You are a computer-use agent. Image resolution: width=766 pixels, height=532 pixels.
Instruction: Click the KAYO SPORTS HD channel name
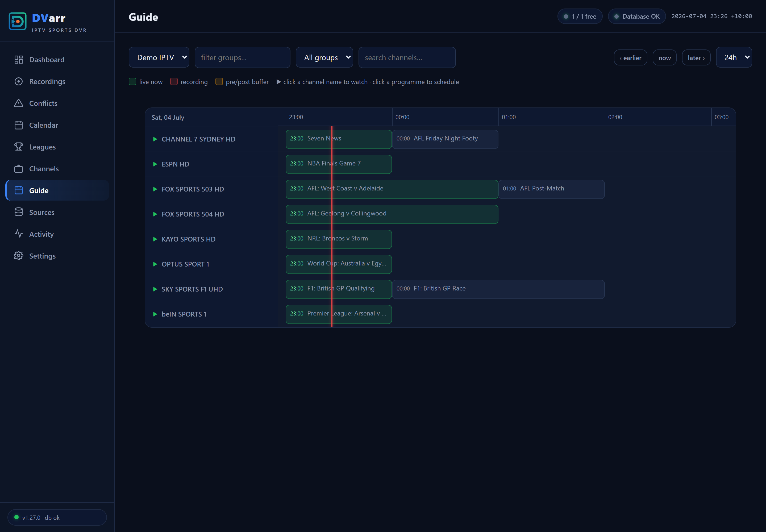coord(188,239)
